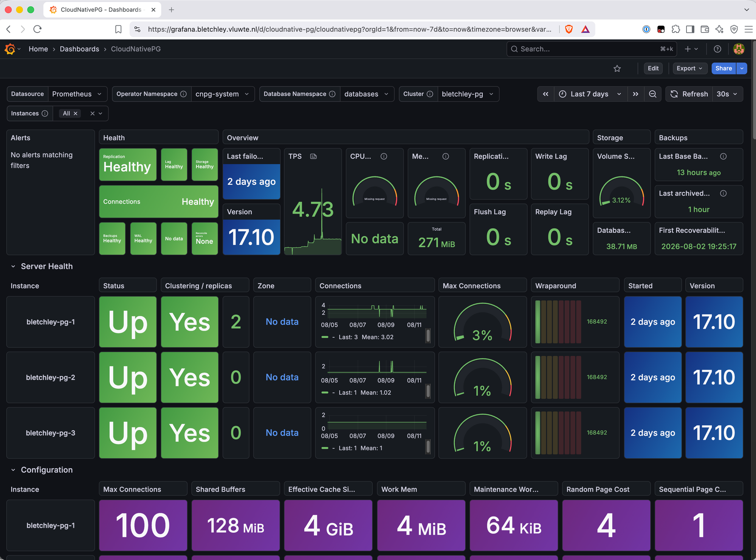This screenshot has height=560, width=756.
Task: Collapse the Configuration row
Action: pos(13,470)
